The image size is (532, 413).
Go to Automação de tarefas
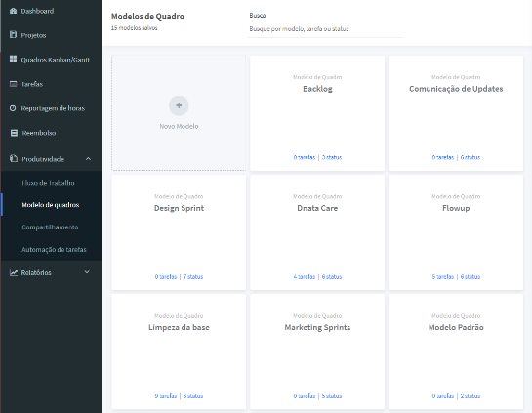point(54,249)
